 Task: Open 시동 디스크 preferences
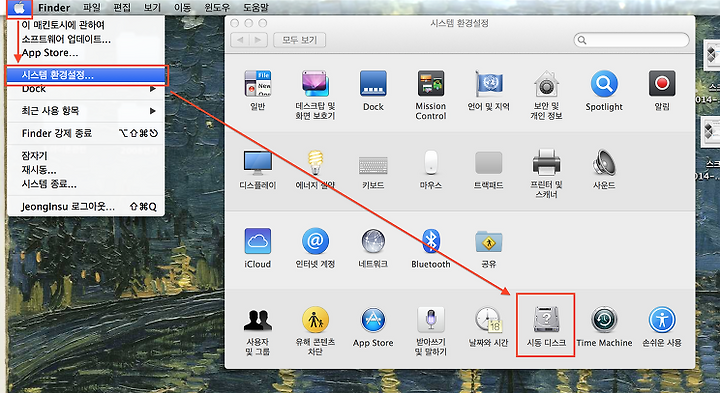(x=546, y=327)
